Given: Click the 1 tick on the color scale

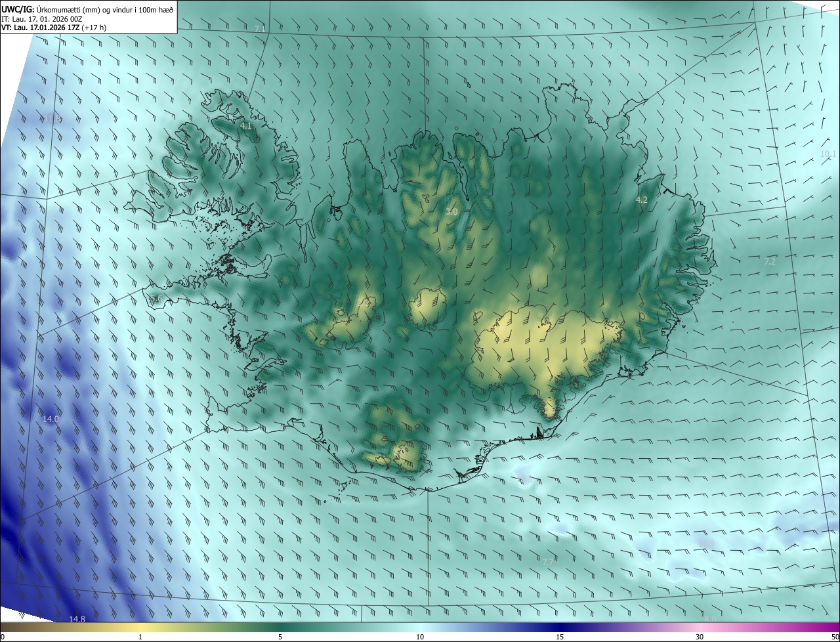Looking at the screenshot, I should tap(140, 637).
